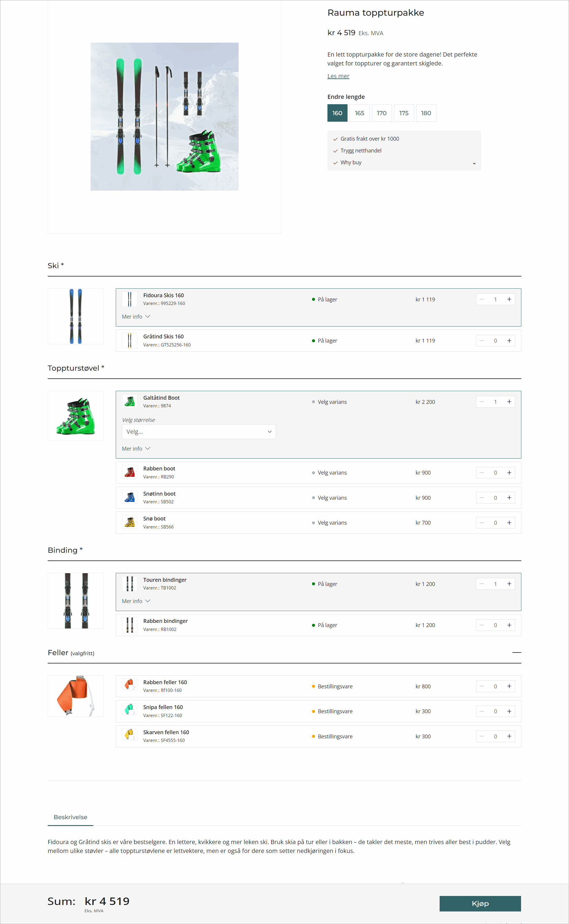The image size is (569, 924).
Task: Select ski length 165
Action: (359, 113)
